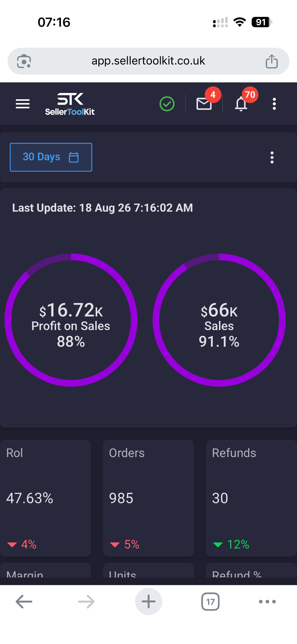This screenshot has height=644, width=297.
Task: Click the green sync status checkmark
Action: pyautogui.click(x=167, y=104)
